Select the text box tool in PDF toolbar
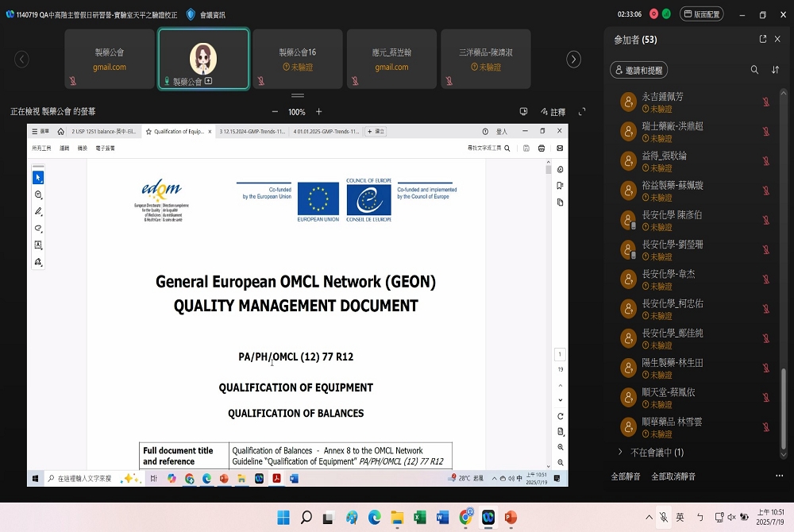This screenshot has width=794, height=532. [x=38, y=245]
